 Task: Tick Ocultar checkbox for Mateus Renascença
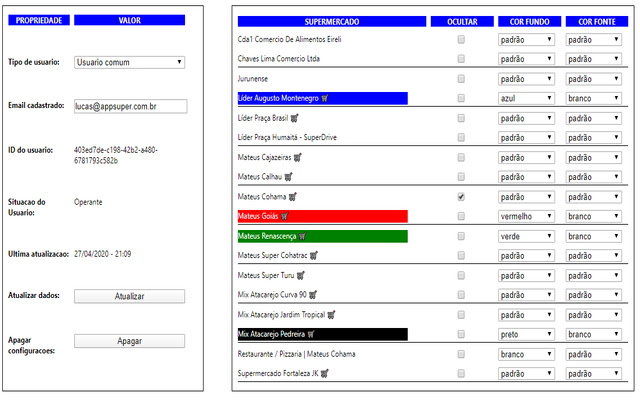(461, 236)
